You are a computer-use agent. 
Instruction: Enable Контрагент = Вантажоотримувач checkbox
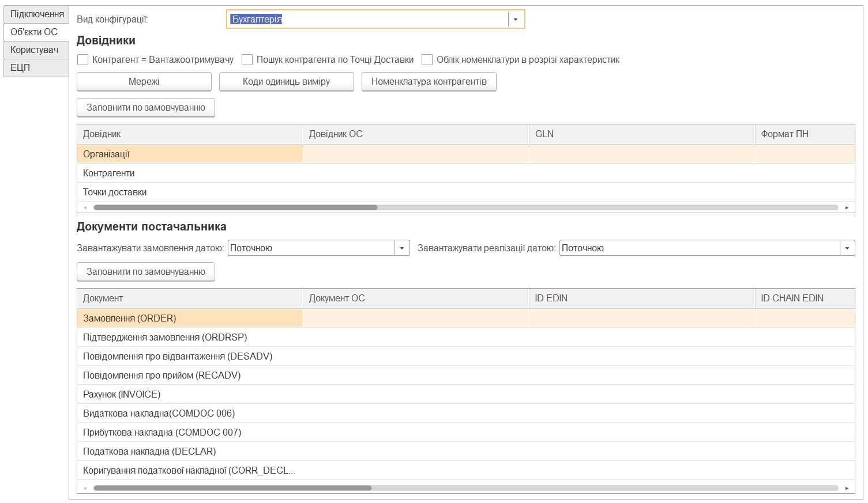click(x=83, y=59)
